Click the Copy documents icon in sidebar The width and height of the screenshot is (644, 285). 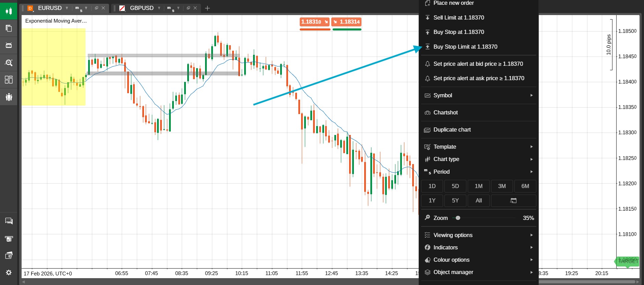[9, 28]
